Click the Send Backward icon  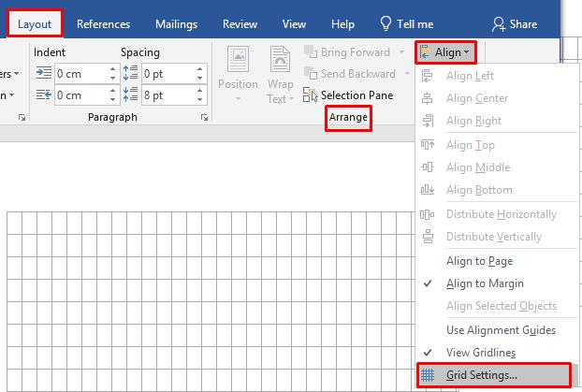pyautogui.click(x=311, y=73)
